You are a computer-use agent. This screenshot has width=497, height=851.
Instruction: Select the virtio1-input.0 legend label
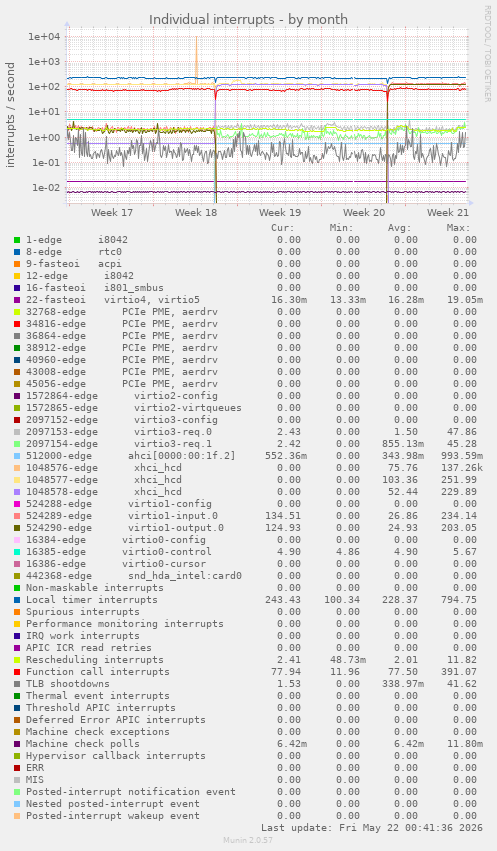click(x=173, y=516)
